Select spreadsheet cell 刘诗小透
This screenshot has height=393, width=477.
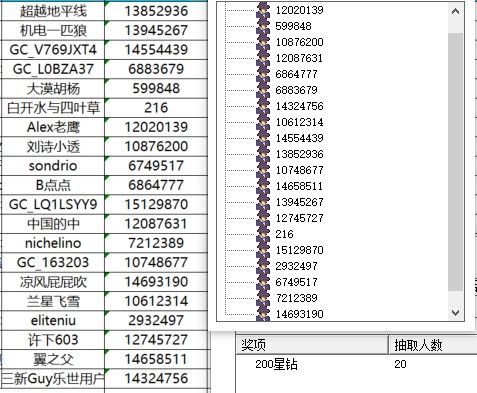click(53, 146)
